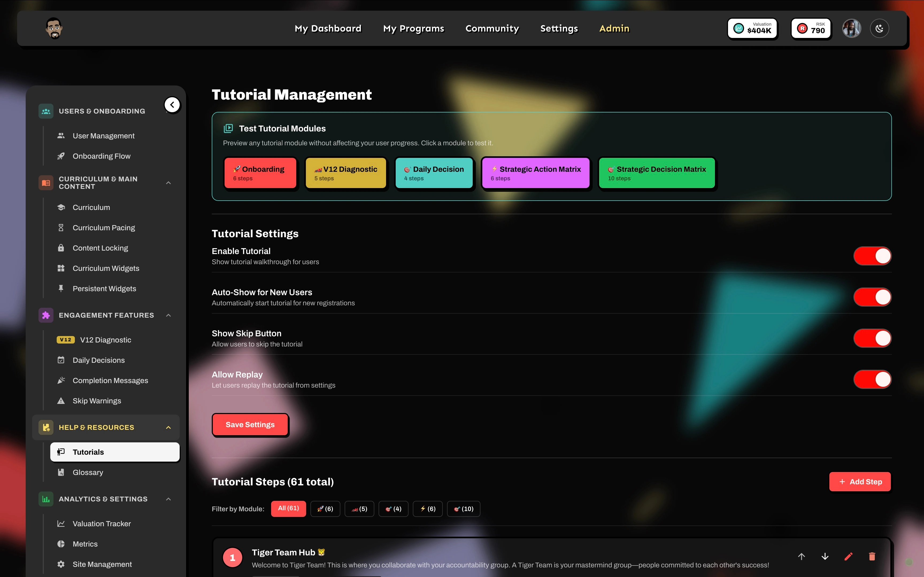Go to the Community nav tab
Viewport: 924px width, 577px height.
492,29
